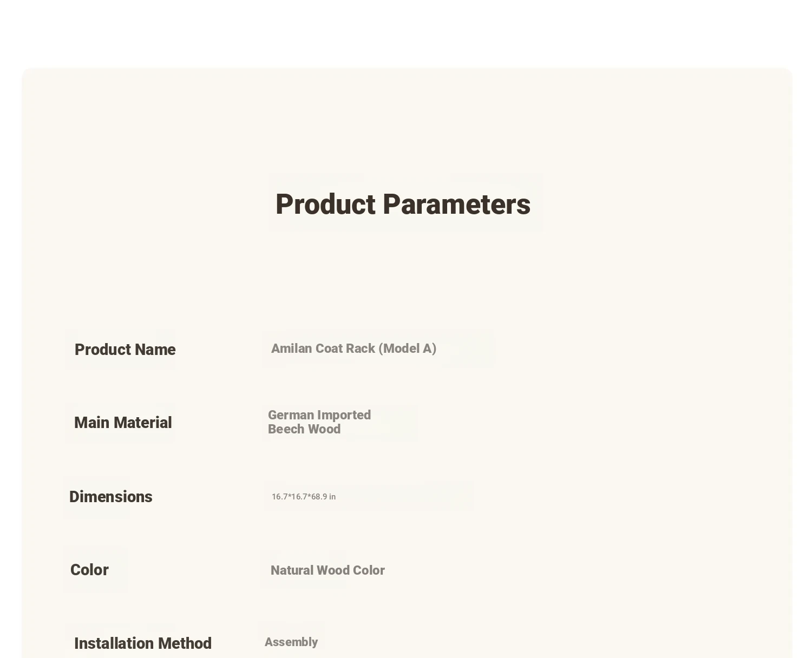Click the "Product Parameters" heading

pos(403,205)
